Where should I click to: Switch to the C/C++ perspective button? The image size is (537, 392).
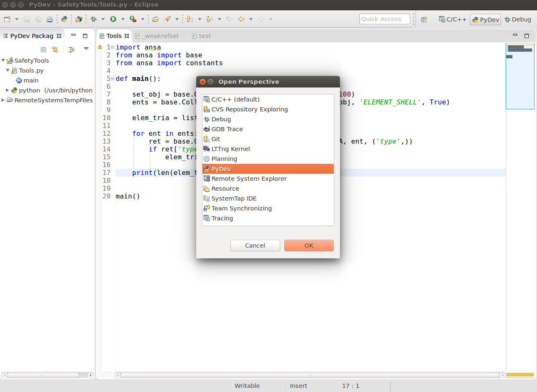click(x=453, y=19)
